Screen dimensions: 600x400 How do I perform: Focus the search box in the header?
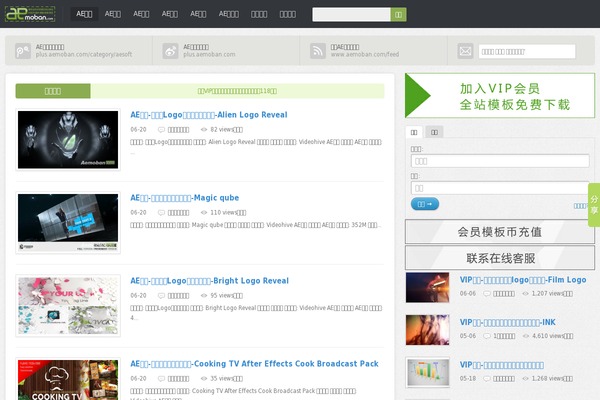[x=351, y=15]
